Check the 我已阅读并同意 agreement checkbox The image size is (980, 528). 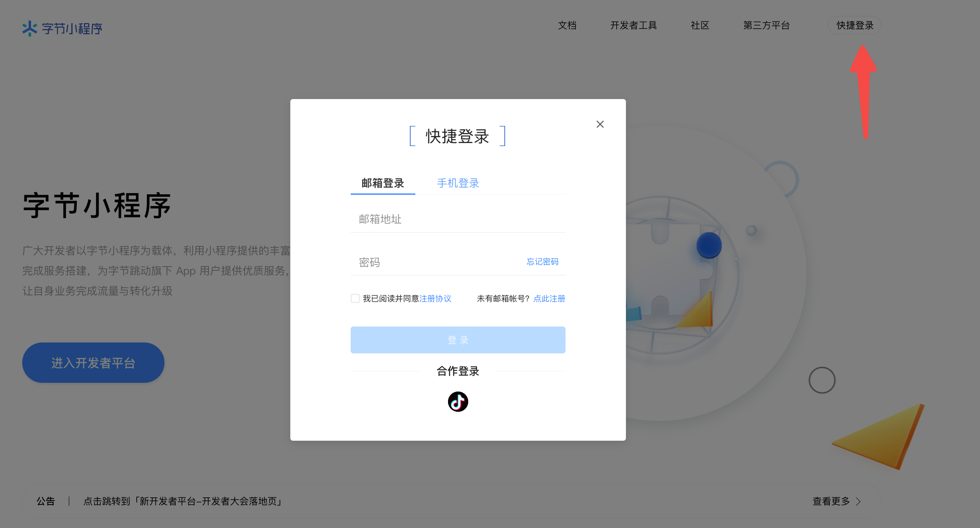[x=355, y=298]
